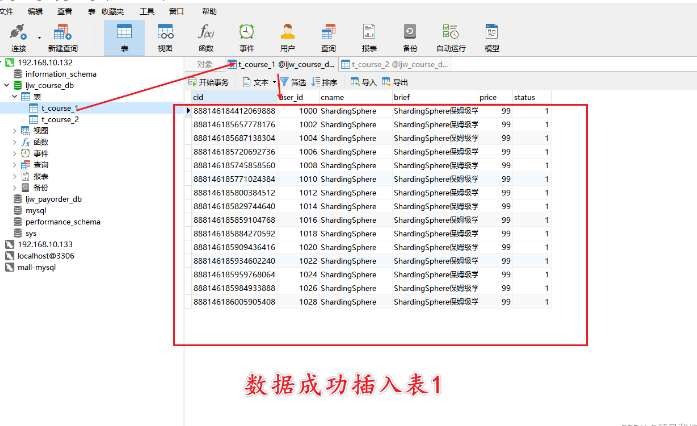Open the Query toolbar icon
This screenshot has height=426, width=697.
coord(328,38)
